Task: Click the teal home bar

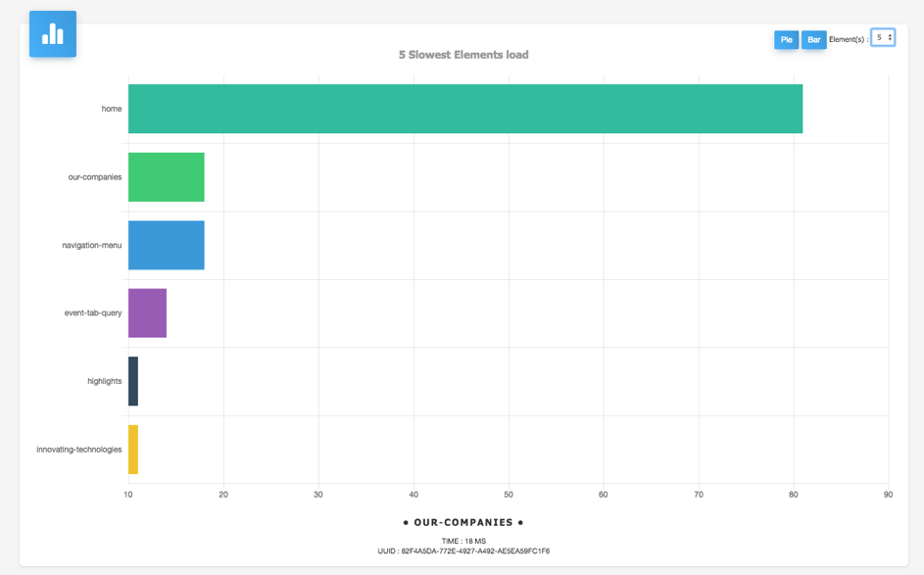Action: (464, 109)
